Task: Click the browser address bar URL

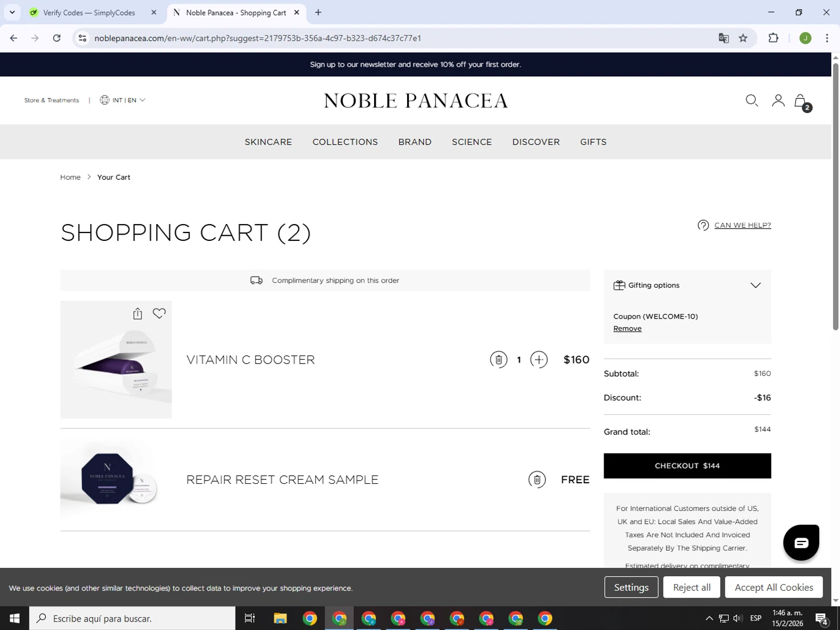Action: coord(258,38)
